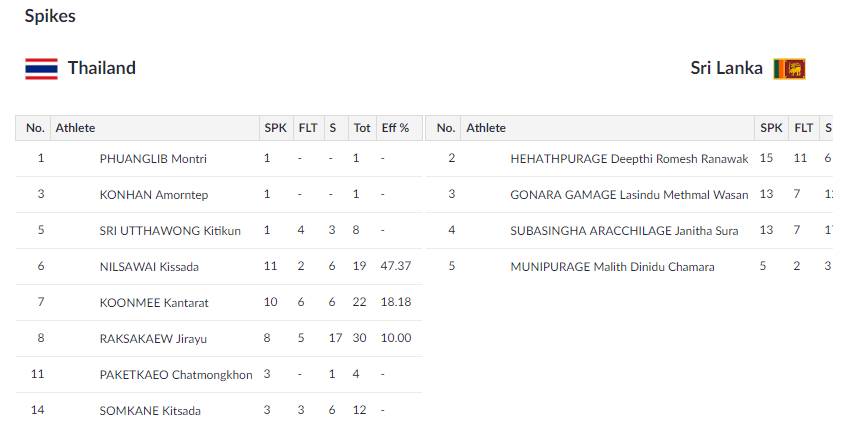Sort Thailand table by Eff % column
The height and width of the screenshot is (437, 851).
pyautogui.click(x=395, y=128)
